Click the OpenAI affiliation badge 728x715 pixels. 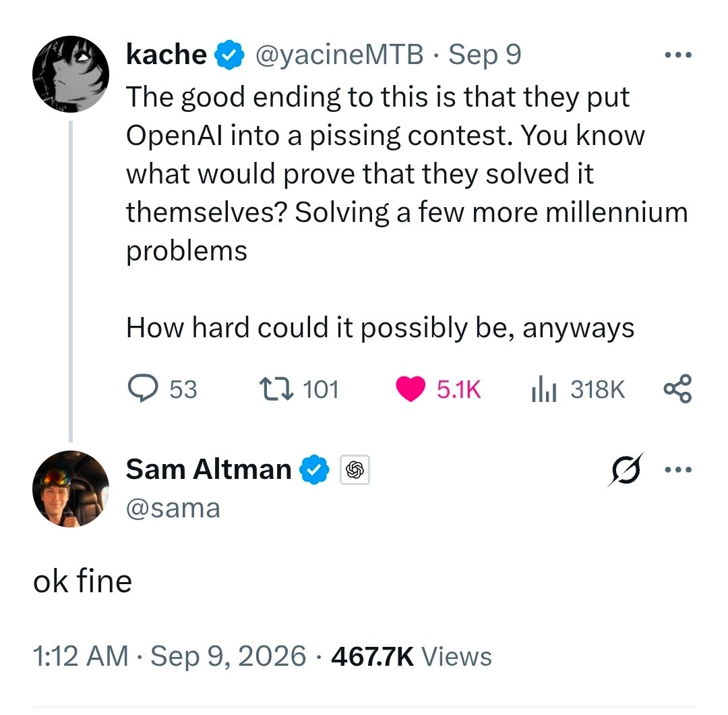pos(355,469)
